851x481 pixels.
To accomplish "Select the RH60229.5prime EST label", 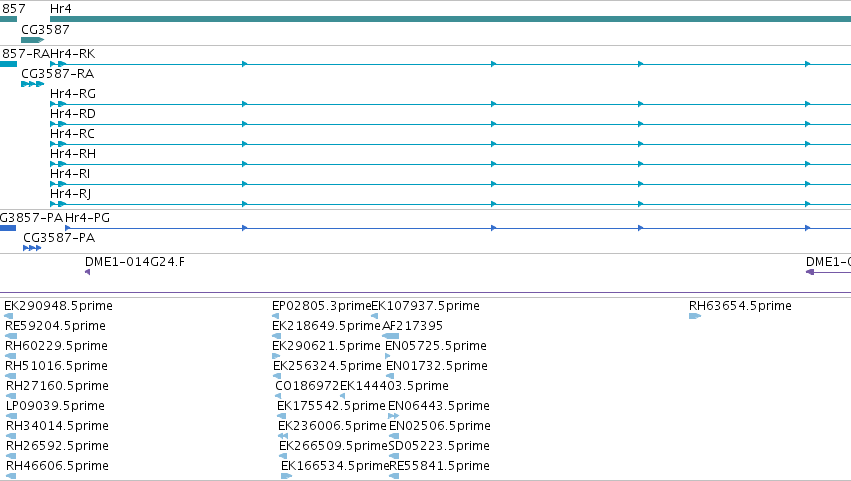I will [x=56, y=346].
